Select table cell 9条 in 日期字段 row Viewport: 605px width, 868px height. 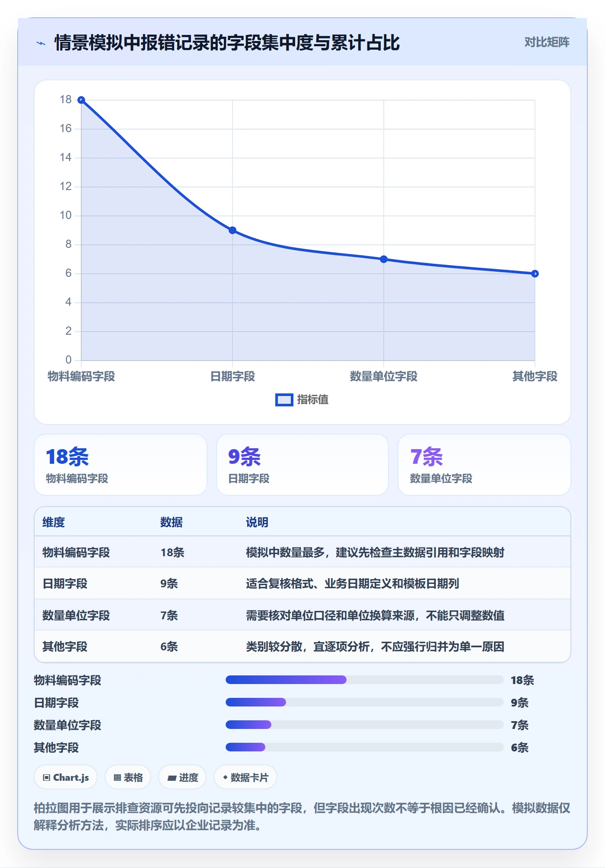click(x=169, y=584)
